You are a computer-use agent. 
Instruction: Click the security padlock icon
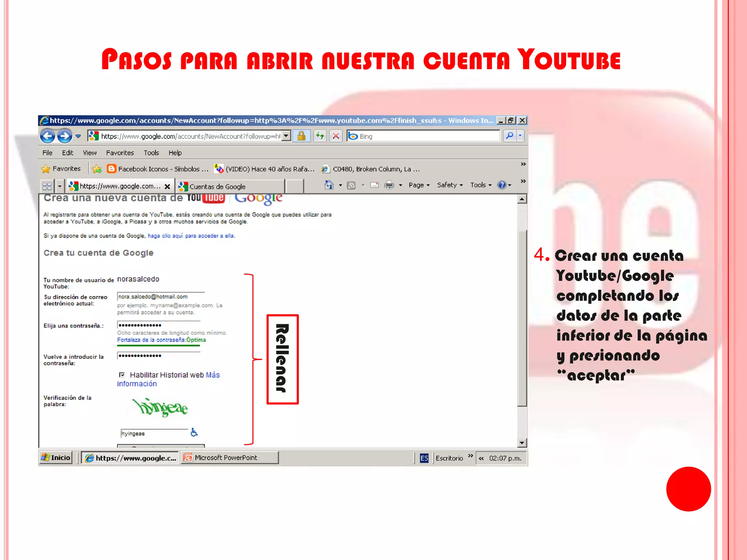click(301, 136)
